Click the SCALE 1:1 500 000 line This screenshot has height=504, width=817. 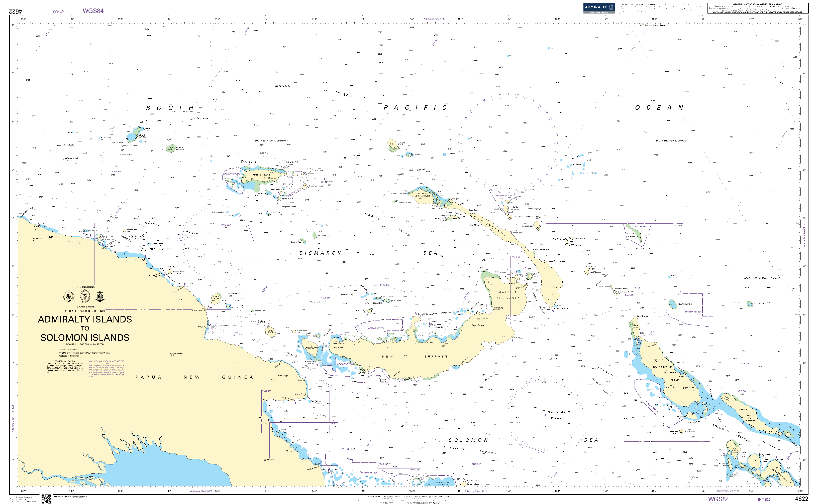(85, 344)
